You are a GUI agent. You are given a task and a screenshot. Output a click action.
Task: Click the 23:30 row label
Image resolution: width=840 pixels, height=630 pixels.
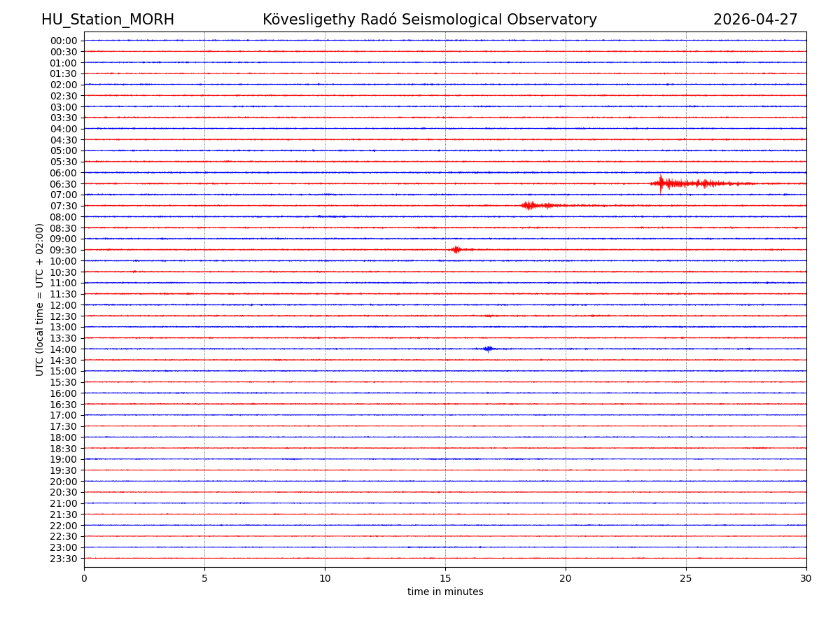(64, 559)
